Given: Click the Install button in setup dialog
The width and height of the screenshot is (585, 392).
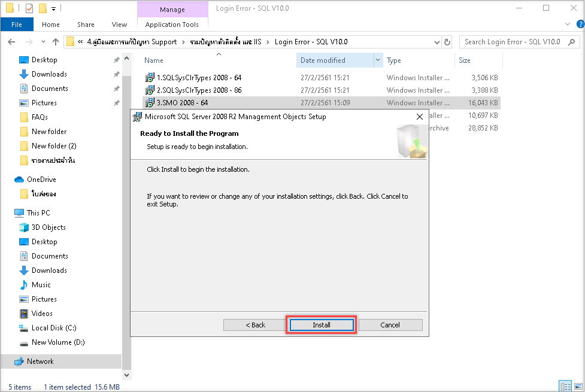Looking at the screenshot, I should click(321, 325).
